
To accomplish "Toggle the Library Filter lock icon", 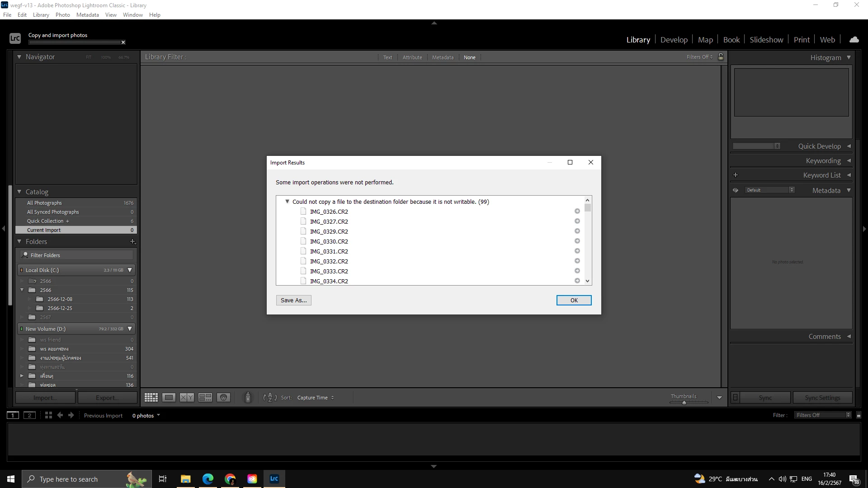I will (x=721, y=57).
